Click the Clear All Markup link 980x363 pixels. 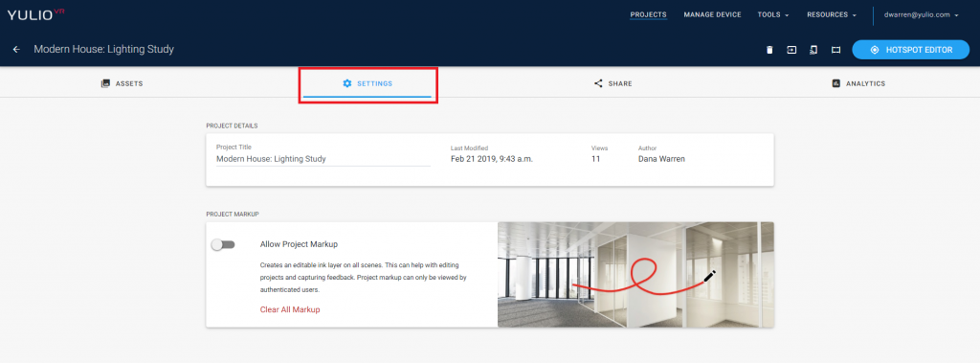coord(290,309)
